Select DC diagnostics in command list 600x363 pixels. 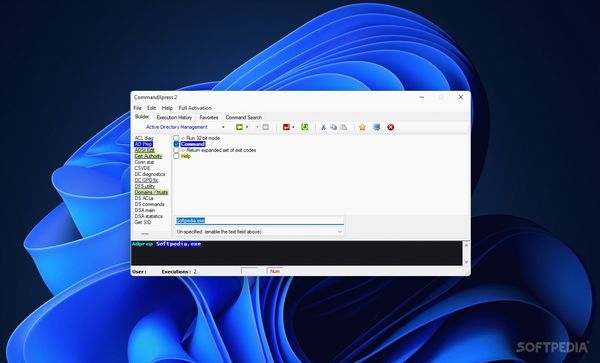pyautogui.click(x=150, y=174)
